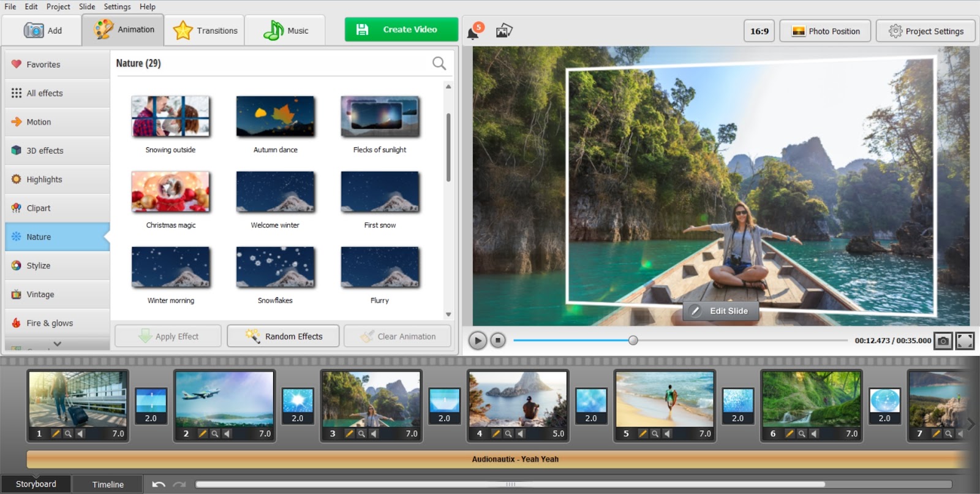Click the effects list scroll-down arrow
980x494 pixels.
coord(448,314)
